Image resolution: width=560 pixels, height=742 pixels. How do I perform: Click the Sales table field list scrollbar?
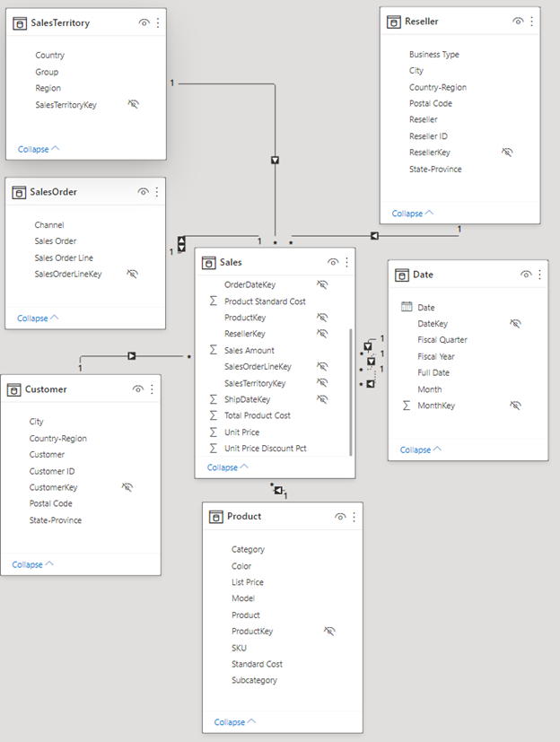coord(351,392)
